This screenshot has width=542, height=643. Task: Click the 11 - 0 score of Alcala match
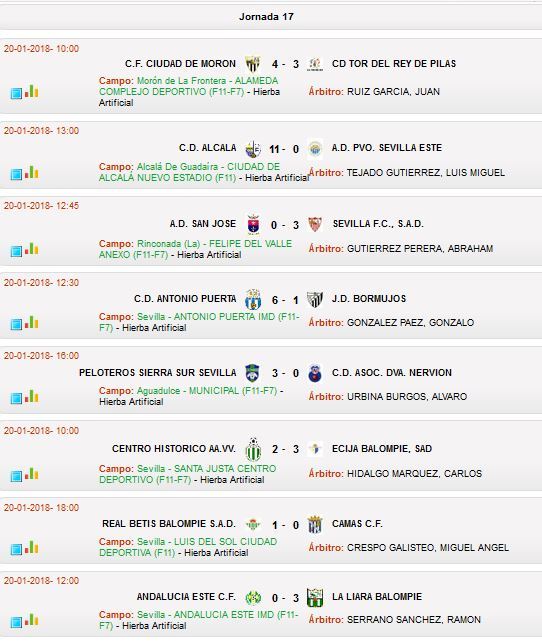coord(284,149)
